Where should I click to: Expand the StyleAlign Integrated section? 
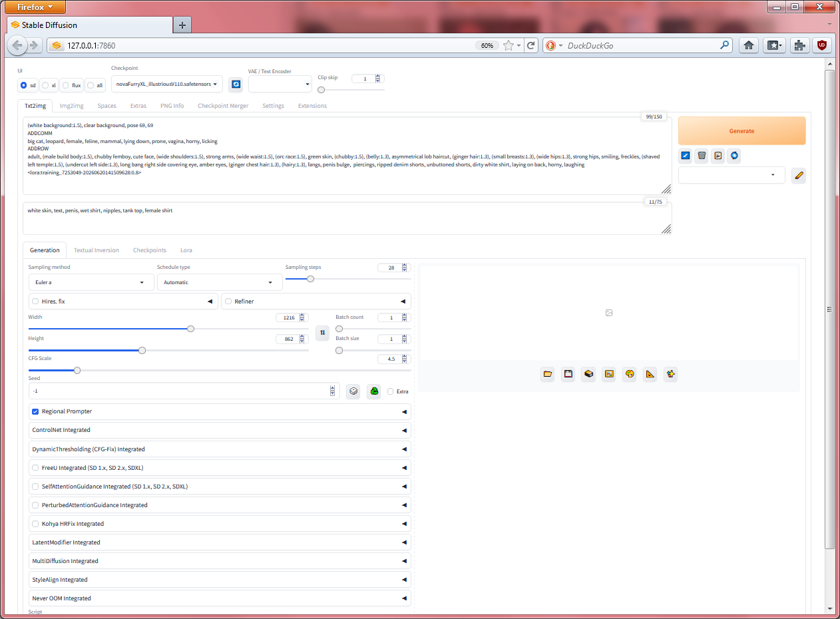(x=220, y=580)
